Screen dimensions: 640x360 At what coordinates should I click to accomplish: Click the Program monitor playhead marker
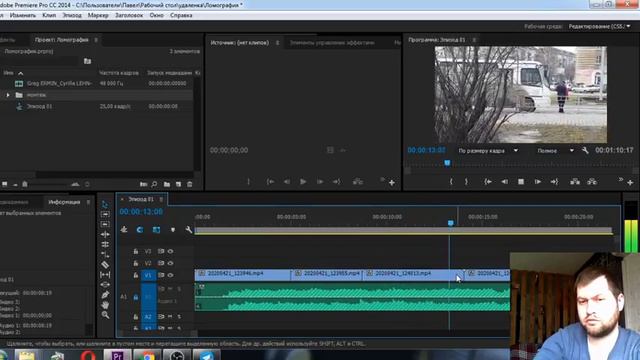click(x=447, y=163)
